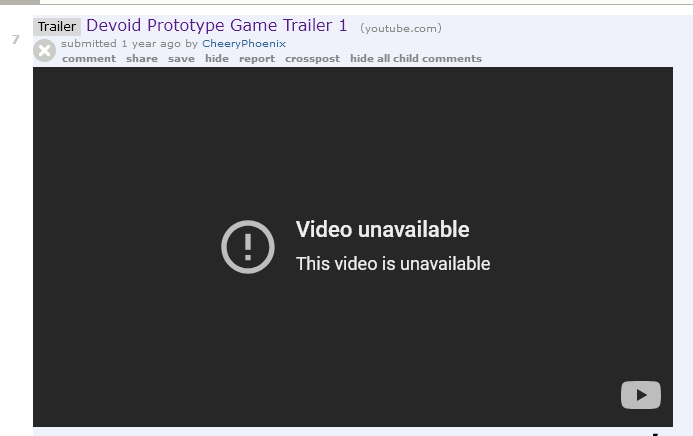Select the gray tab above the post listing

pos(20,2)
